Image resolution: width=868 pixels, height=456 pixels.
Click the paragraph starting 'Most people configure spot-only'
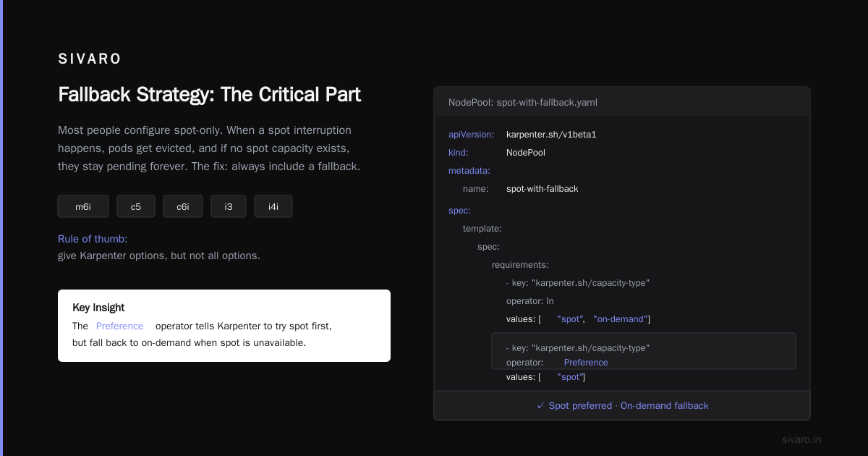(209, 148)
